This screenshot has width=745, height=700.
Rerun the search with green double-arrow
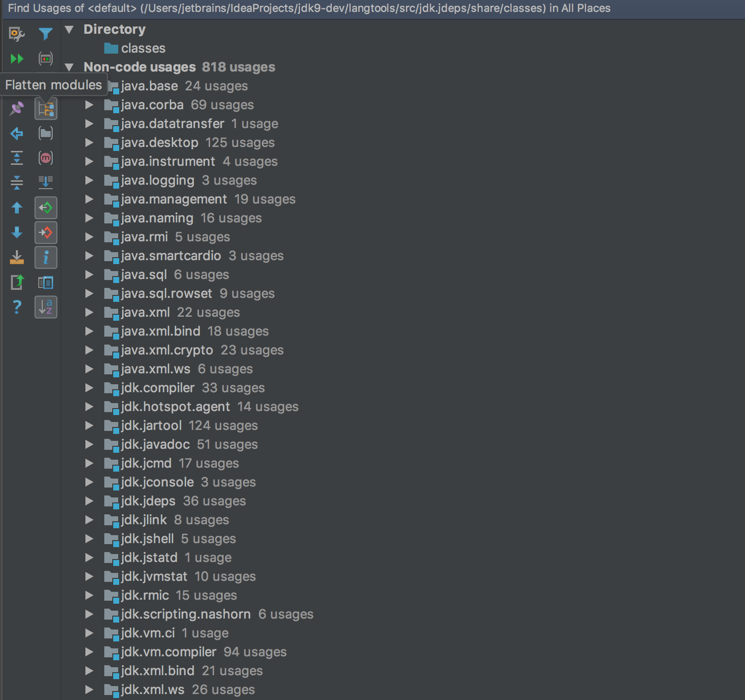point(17,59)
